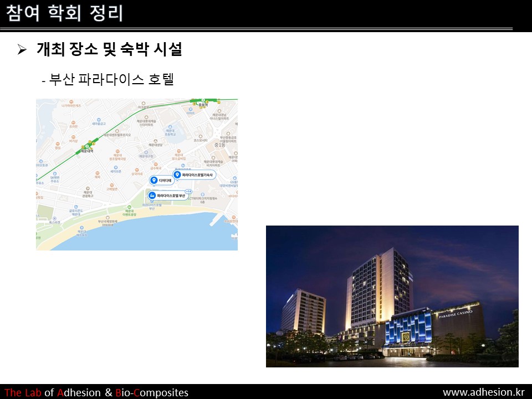532x399 pixels.
Task: Click the 파라다이스호텔 부산 bed pin icon
Action: tap(152, 196)
